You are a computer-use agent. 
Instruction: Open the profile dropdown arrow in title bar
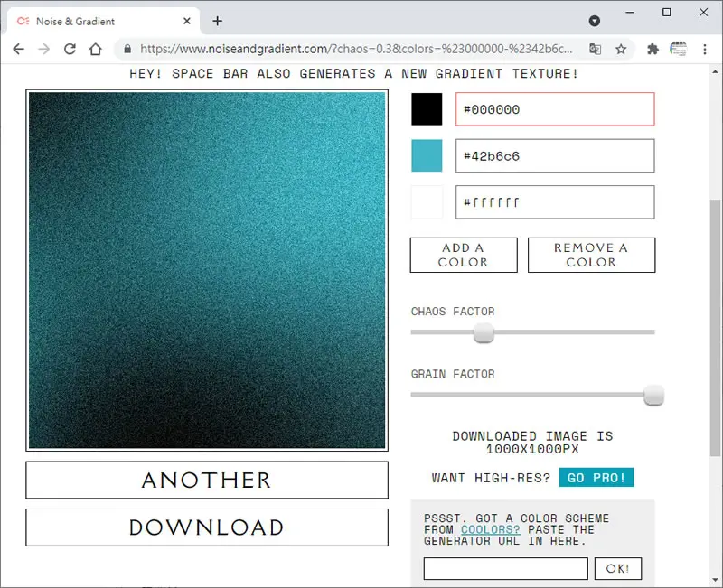click(595, 21)
